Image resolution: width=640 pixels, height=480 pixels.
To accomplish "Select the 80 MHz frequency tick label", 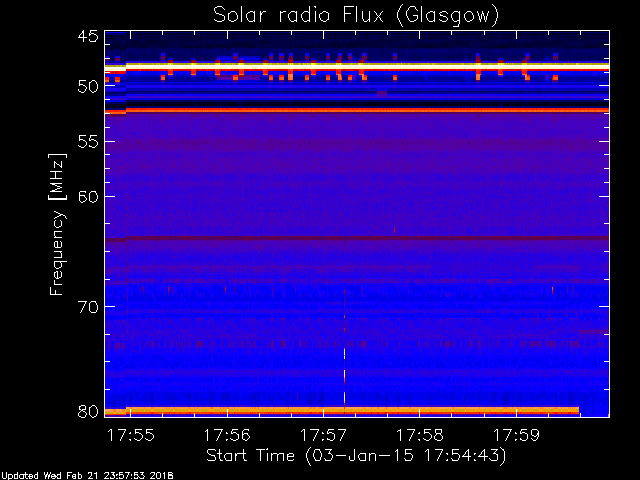I will 87,410.
